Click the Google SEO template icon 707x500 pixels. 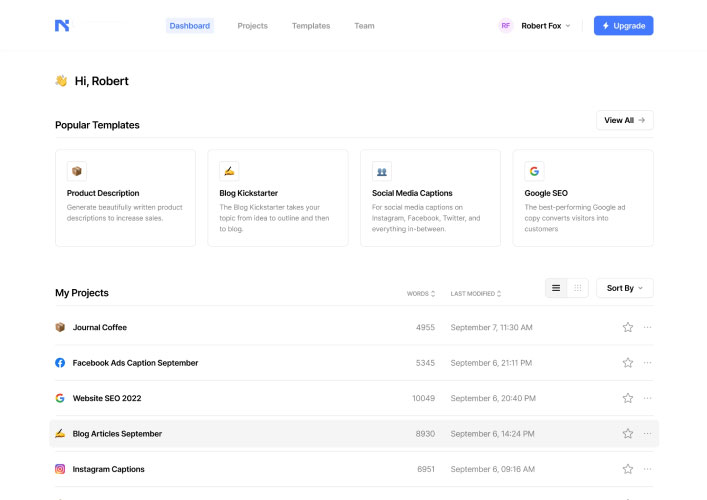(534, 171)
